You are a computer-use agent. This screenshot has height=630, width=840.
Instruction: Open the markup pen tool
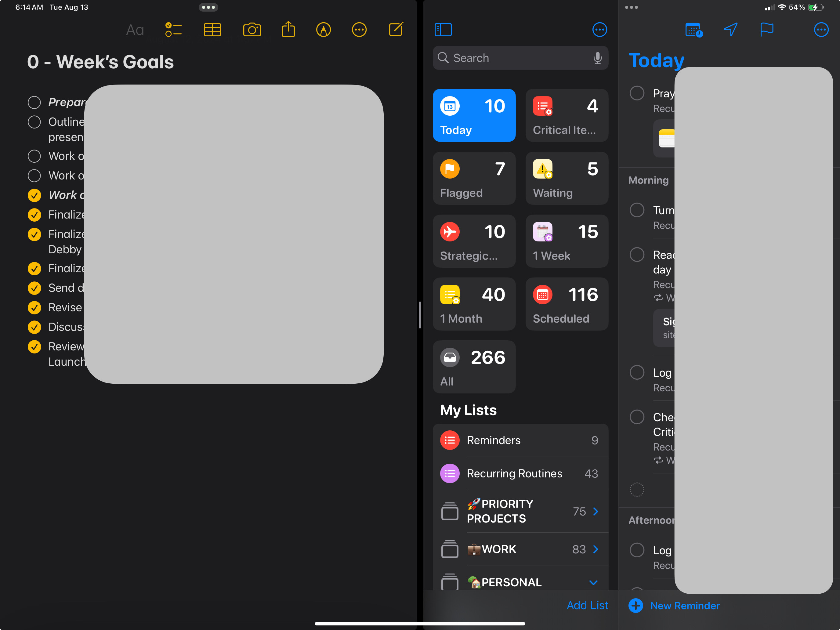tap(323, 30)
